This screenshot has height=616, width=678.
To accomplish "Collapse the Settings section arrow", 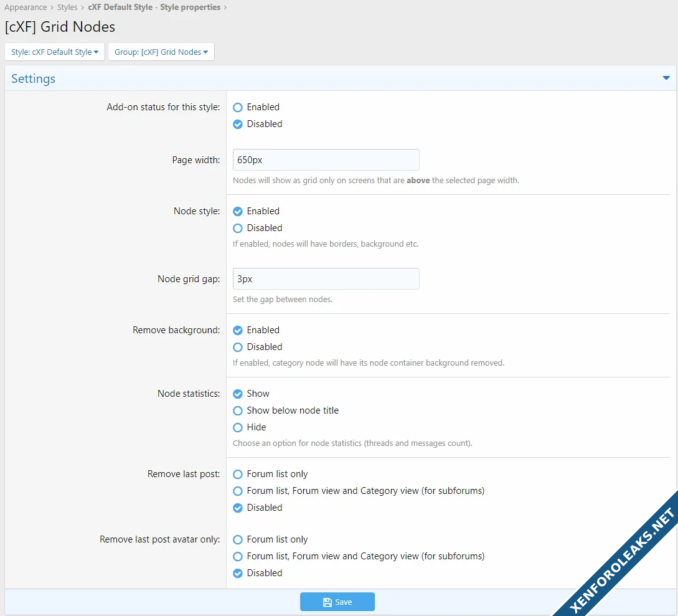I will click(666, 78).
